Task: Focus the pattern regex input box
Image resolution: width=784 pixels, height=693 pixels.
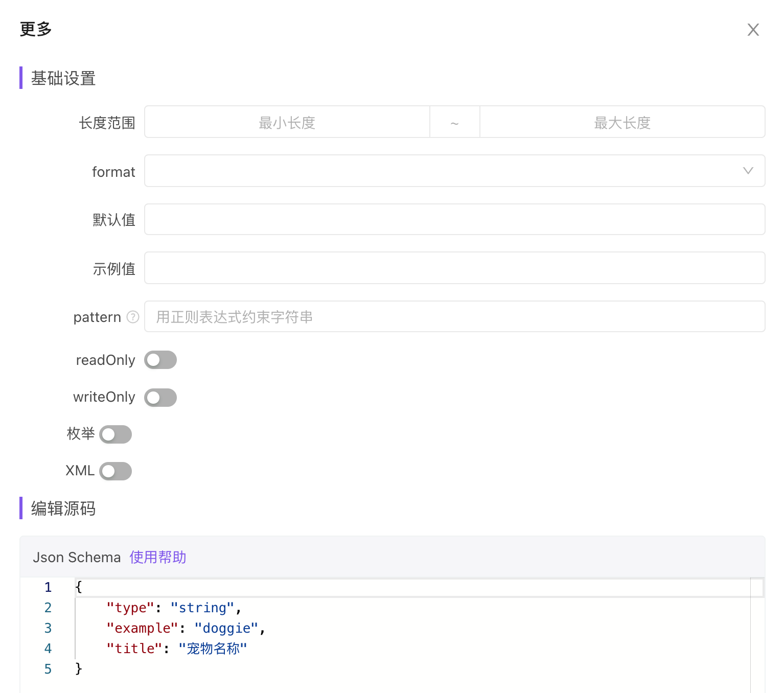Action: point(454,316)
